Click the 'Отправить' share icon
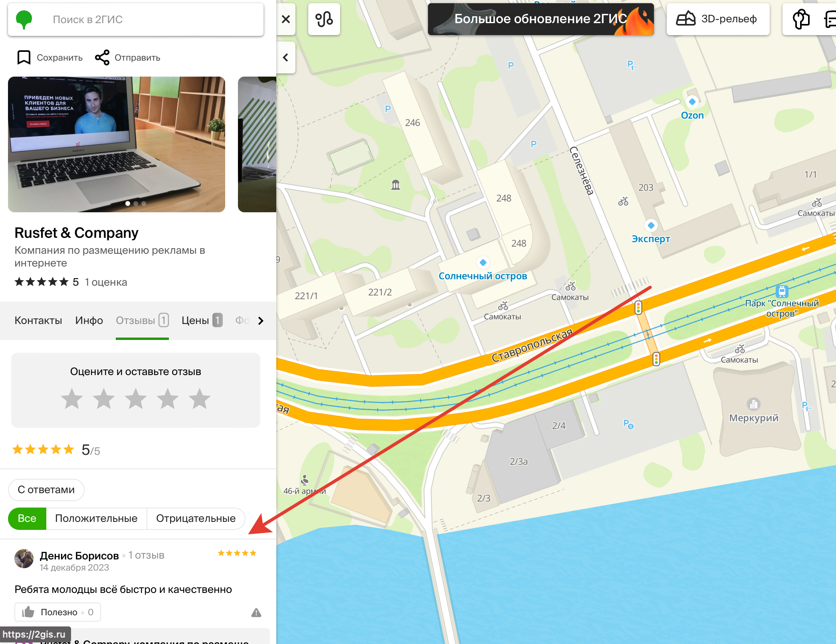 [102, 57]
